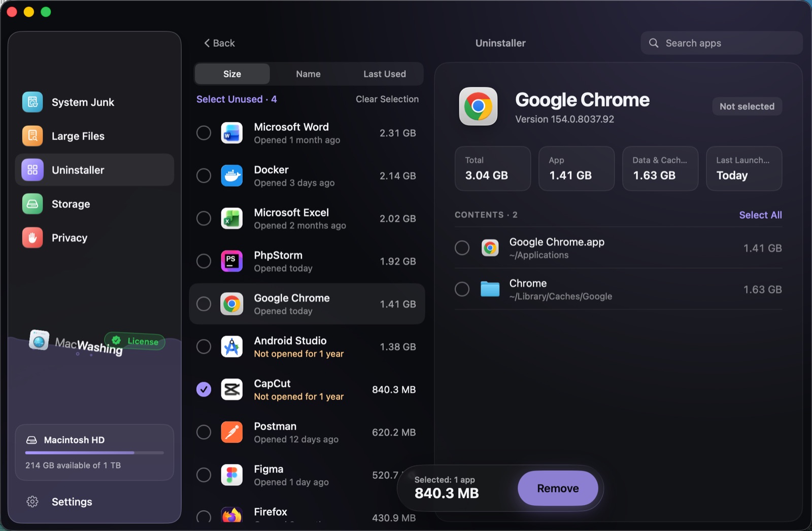Click the Data & Cache 1.63 GB card
Screen dimensions: 812x531
coord(660,169)
